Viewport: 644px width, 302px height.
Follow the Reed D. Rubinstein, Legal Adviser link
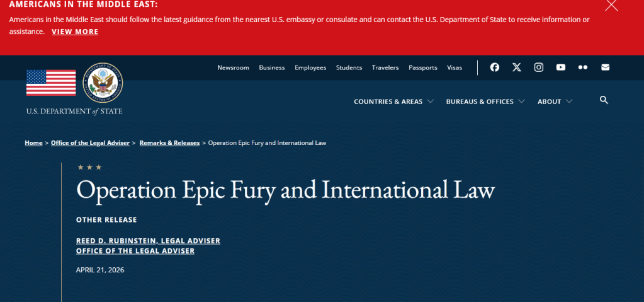[x=148, y=241]
